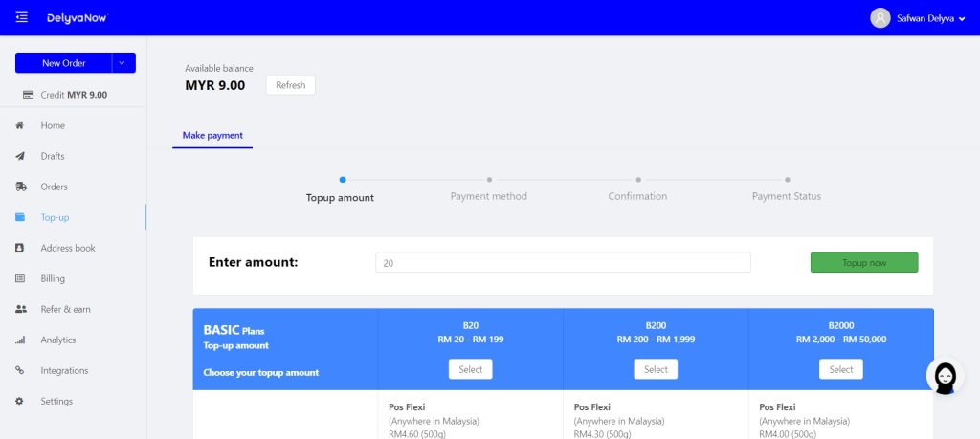Click Pos Flexi under B2000 column
Image resolution: width=980 pixels, height=439 pixels.
(777, 407)
